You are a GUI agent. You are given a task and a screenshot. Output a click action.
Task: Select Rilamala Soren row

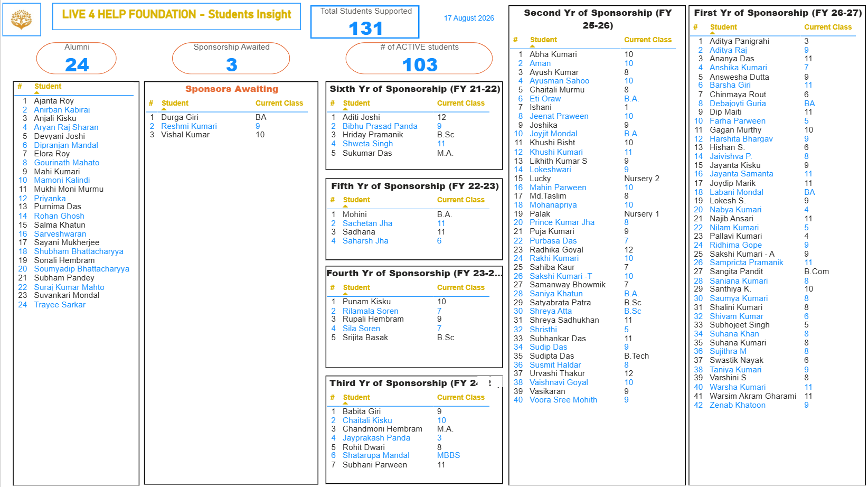[x=409, y=311]
